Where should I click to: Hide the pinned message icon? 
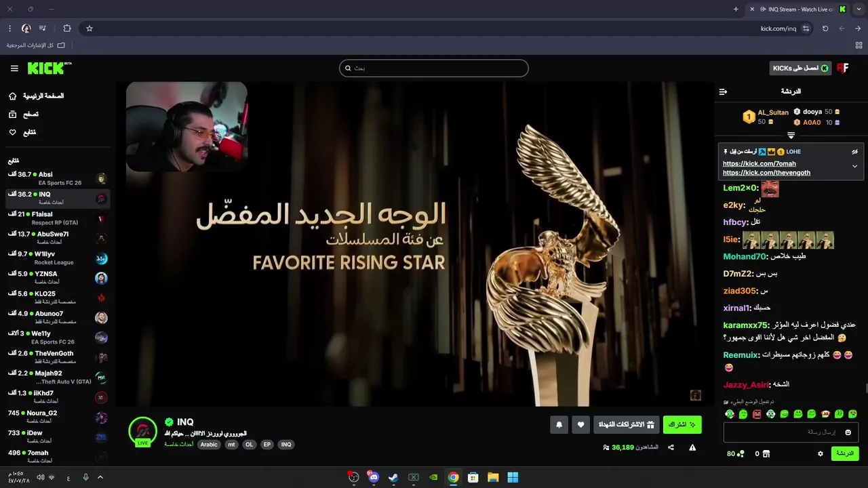[854, 152]
